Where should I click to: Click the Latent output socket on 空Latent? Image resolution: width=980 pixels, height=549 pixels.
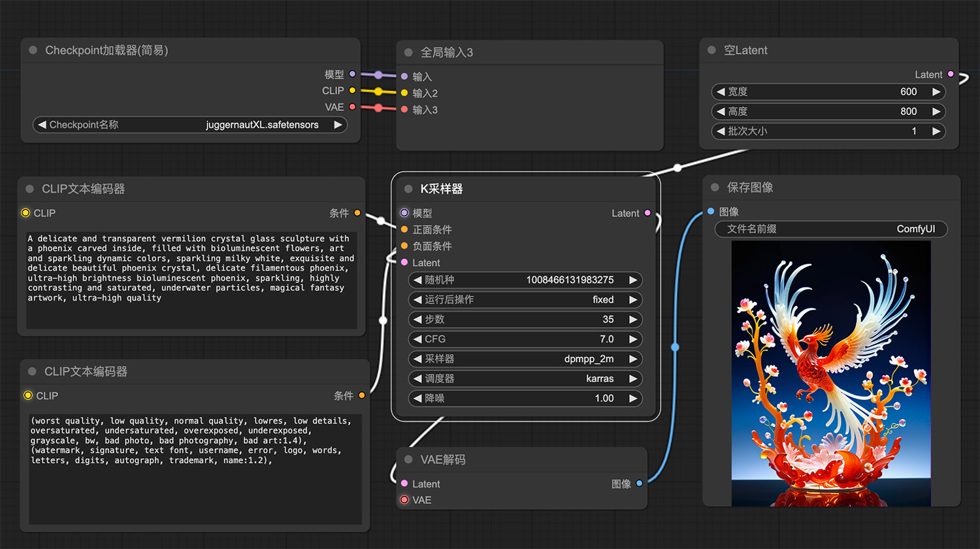951,74
